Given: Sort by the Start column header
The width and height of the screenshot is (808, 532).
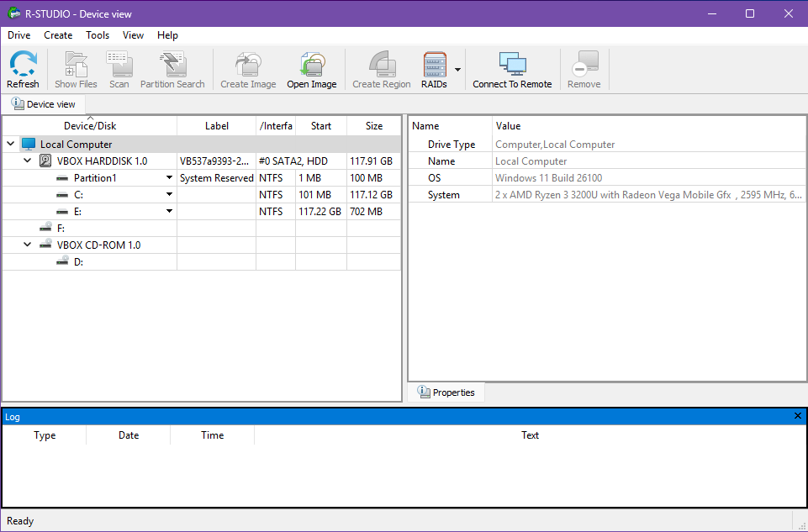Looking at the screenshot, I should coord(321,126).
